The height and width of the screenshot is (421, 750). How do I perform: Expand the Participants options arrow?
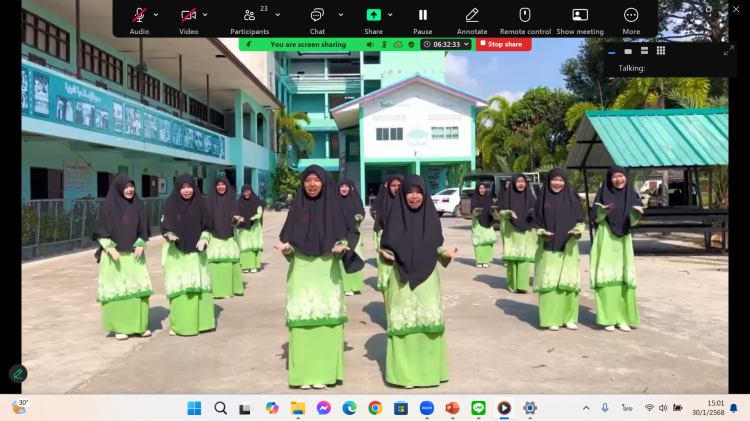tap(277, 15)
